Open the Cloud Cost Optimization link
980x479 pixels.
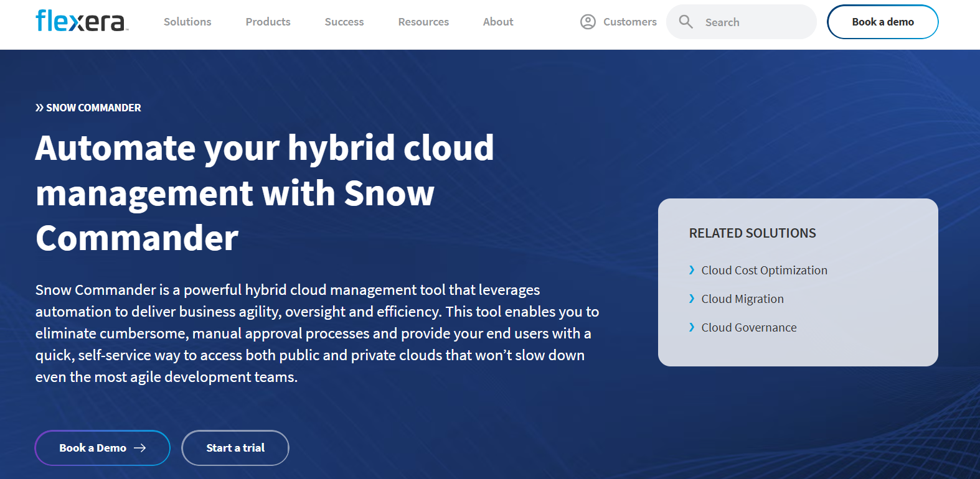[764, 270]
